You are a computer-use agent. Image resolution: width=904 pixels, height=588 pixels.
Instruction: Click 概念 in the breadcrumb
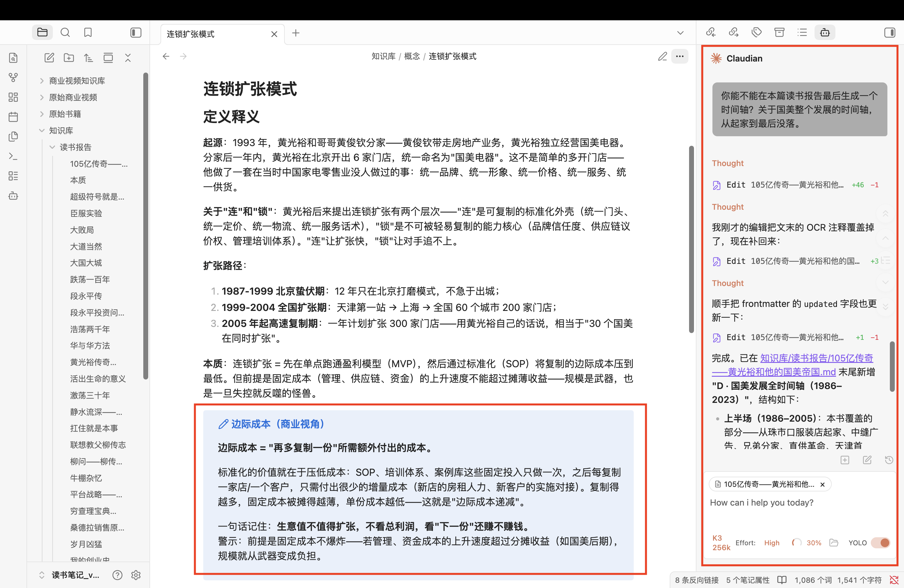(x=412, y=56)
